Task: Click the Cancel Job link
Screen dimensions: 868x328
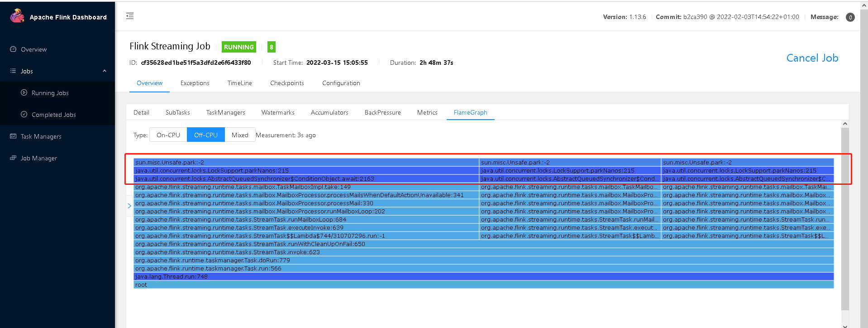Action: [812, 58]
